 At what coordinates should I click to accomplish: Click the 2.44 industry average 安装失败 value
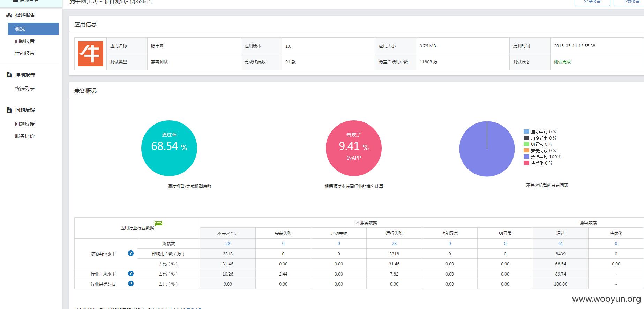(x=283, y=274)
